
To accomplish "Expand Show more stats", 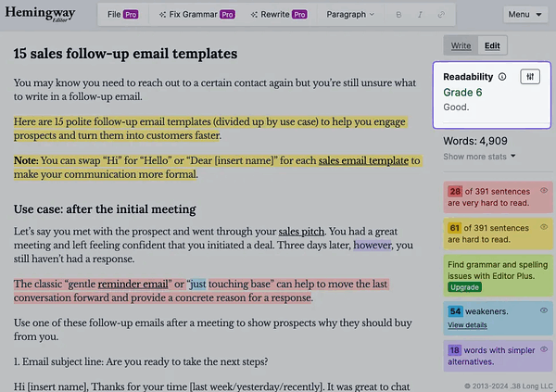I will [479, 157].
